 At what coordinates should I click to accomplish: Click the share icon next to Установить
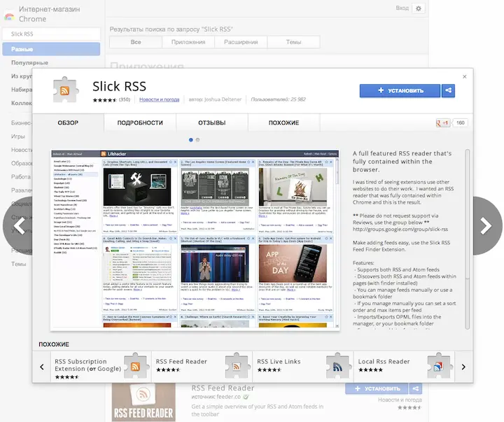point(449,91)
